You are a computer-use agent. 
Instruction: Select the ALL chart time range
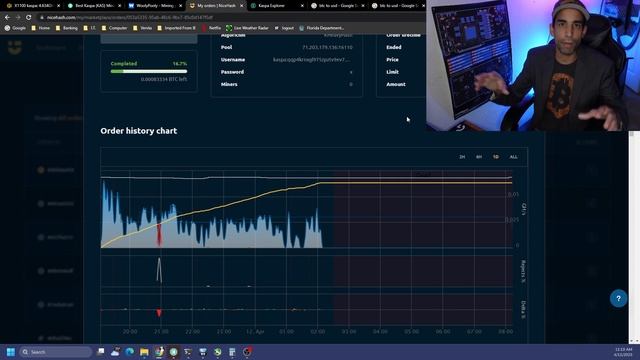point(513,157)
